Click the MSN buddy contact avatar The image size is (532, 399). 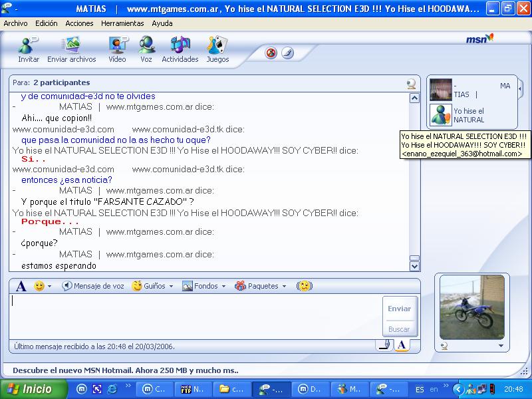pos(441,115)
